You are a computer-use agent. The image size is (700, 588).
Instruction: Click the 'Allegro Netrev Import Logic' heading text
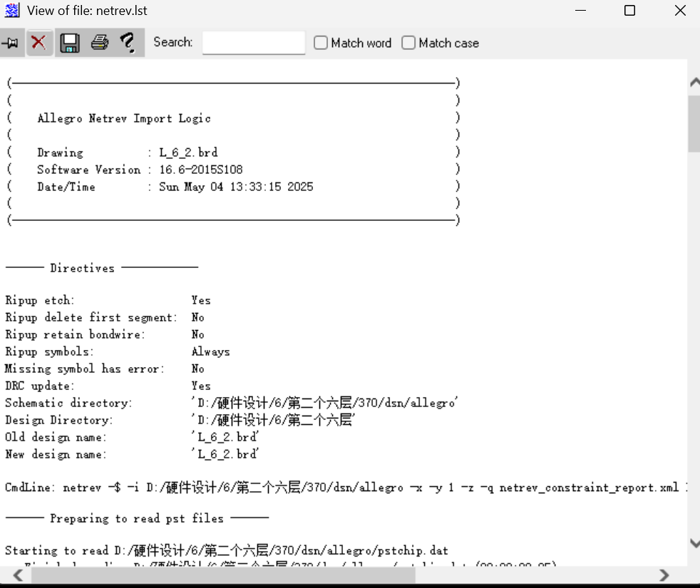tap(123, 118)
